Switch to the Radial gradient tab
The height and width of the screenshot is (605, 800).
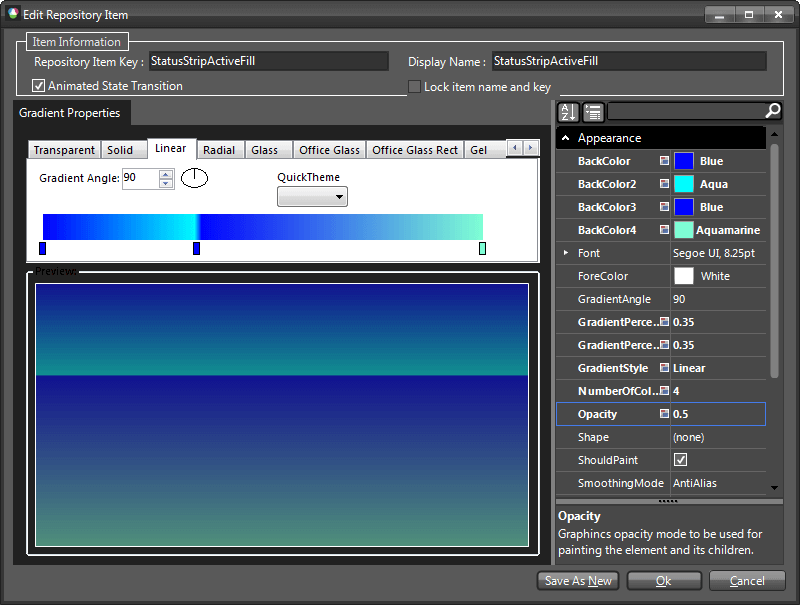tap(219, 150)
